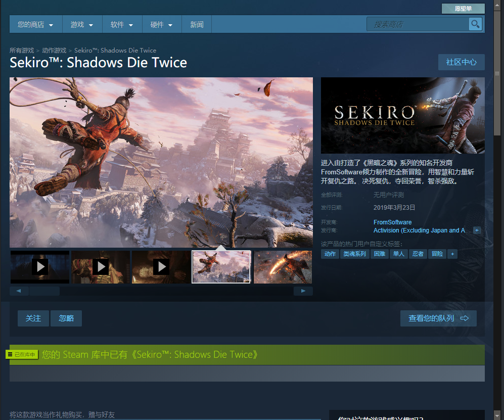Play the third trailer video thumbnail
Viewport: 504px width, 420px height.
[x=161, y=266]
